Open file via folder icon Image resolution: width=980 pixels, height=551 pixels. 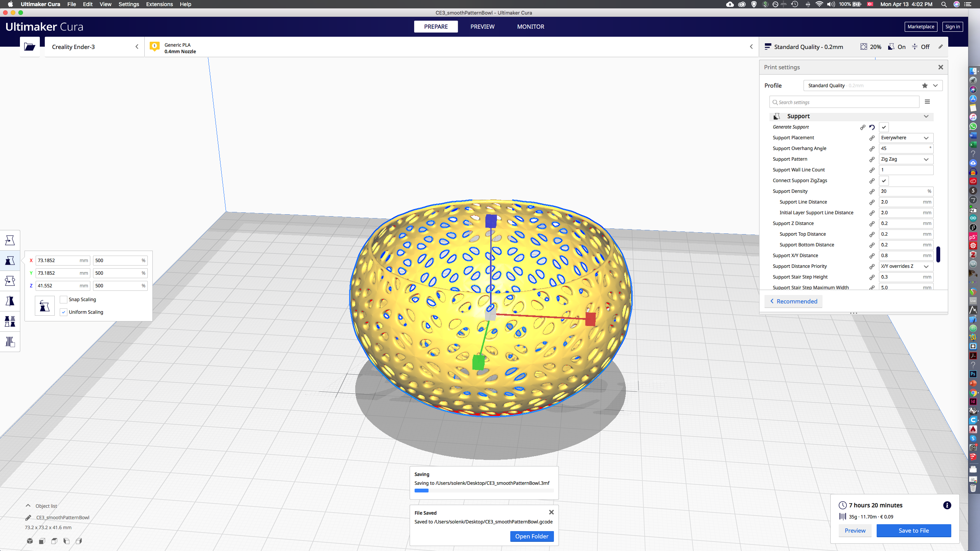click(x=29, y=47)
